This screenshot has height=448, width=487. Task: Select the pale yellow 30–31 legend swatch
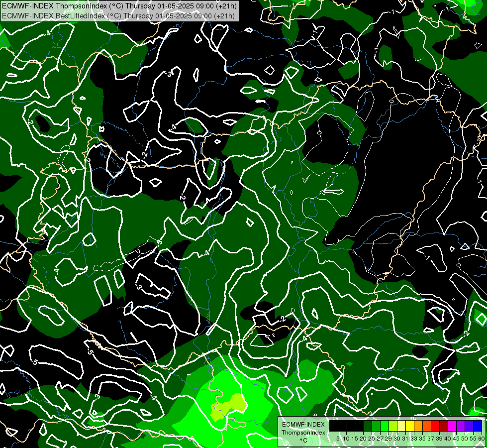click(x=401, y=426)
